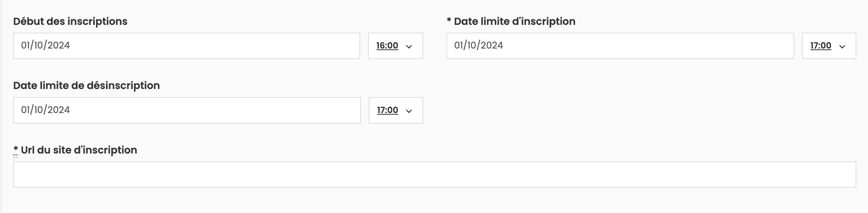Click the Date limite d'inscription label
868x213 pixels.
[x=514, y=21]
